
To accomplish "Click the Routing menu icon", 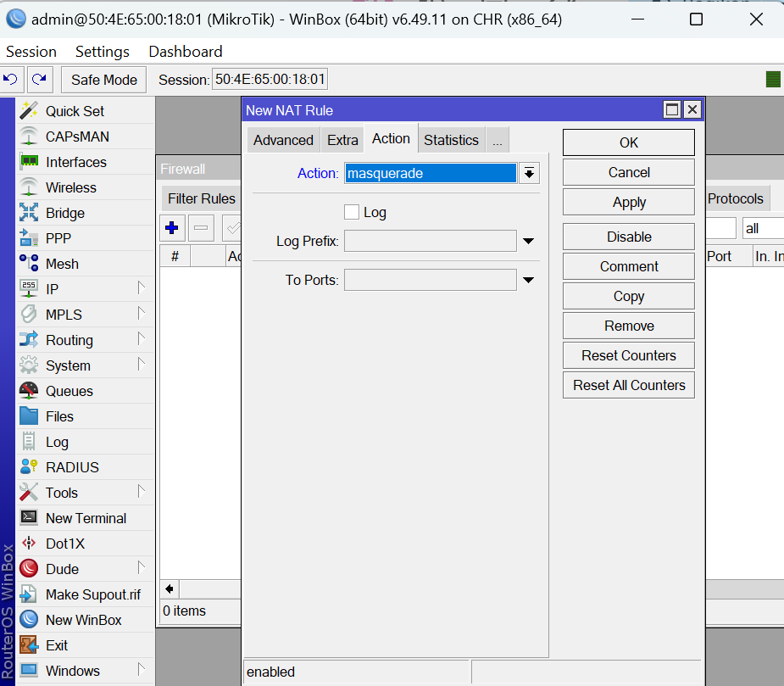I will pyautogui.click(x=29, y=340).
